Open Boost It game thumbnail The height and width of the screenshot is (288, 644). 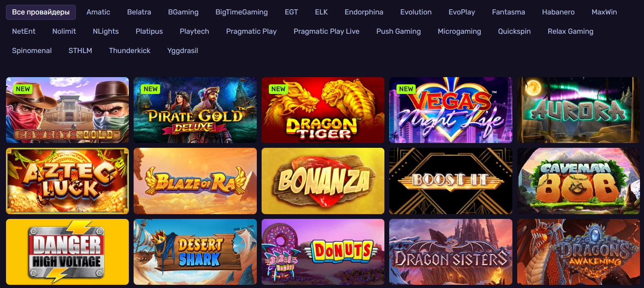coord(451,181)
